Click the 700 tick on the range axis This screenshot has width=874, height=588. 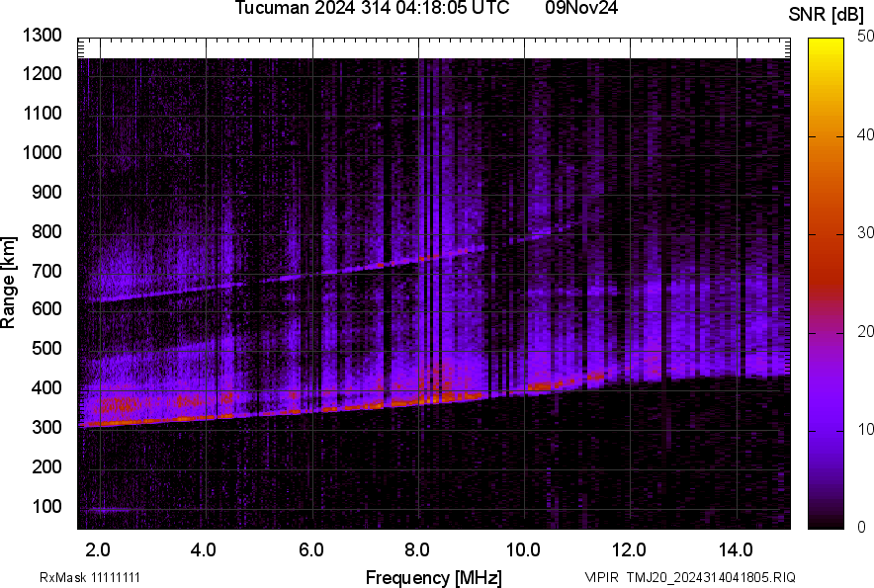tap(47, 271)
